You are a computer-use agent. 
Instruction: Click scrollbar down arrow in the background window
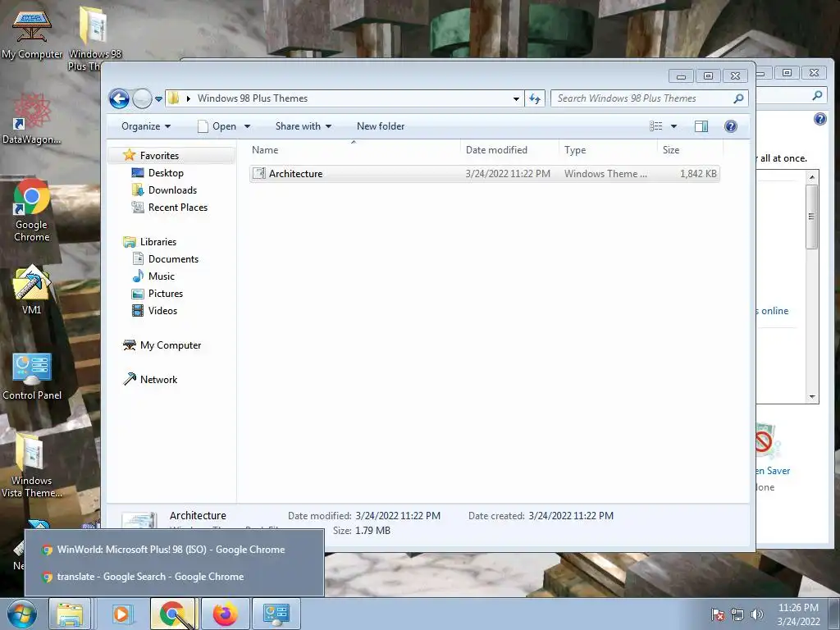[x=812, y=397]
